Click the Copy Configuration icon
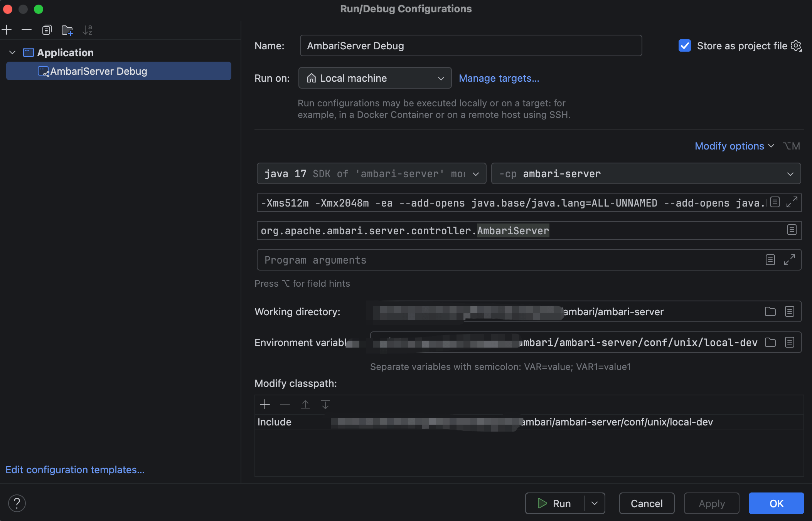The height and width of the screenshot is (521, 812). [x=47, y=30]
